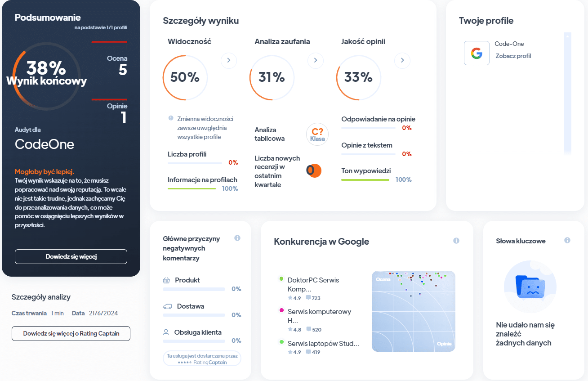The image size is (588, 381).
Task: Click the 50% Widoczność progress ring
Action: point(185,77)
